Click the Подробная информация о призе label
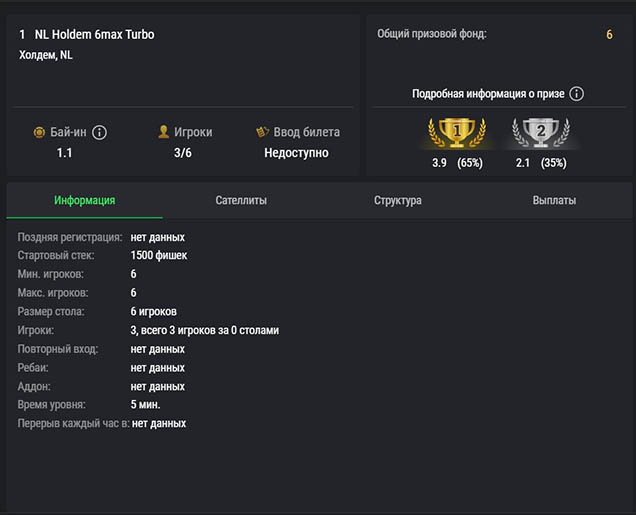Screen dimensions: 636x515 pyautogui.click(x=488, y=94)
